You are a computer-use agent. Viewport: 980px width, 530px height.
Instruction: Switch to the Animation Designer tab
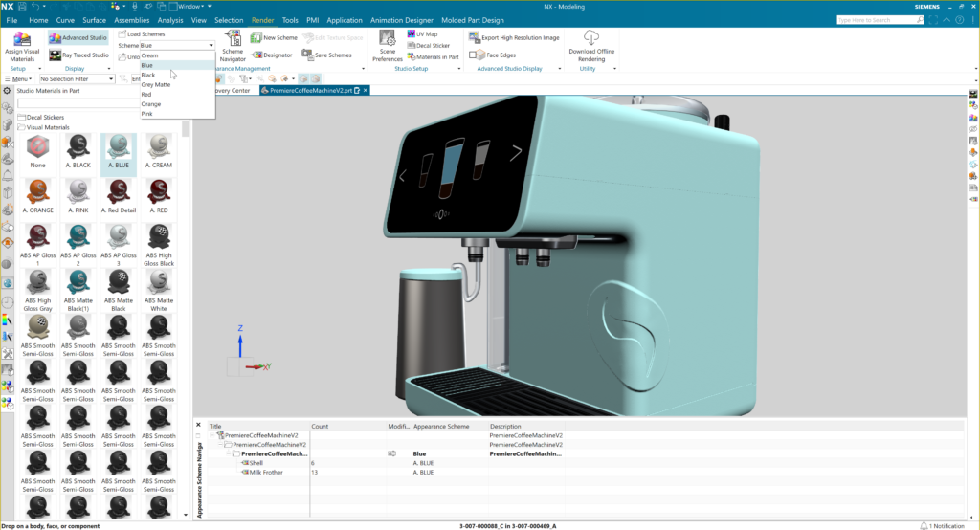[400, 19]
